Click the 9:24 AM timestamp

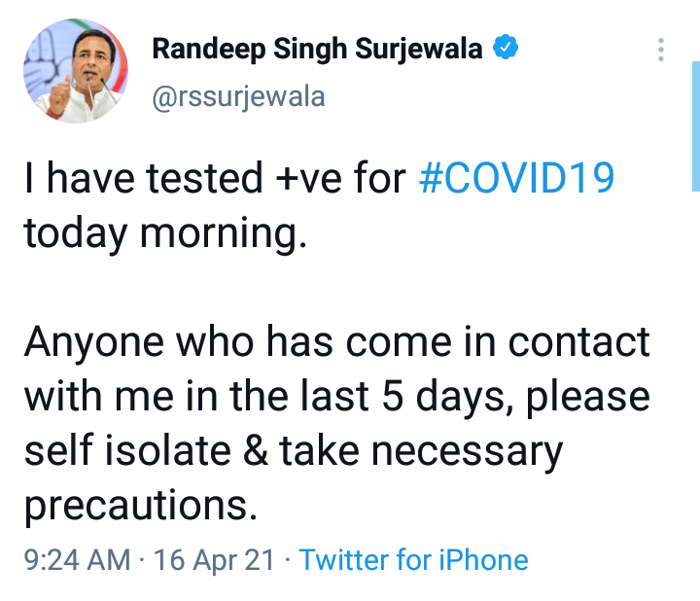coord(77,559)
